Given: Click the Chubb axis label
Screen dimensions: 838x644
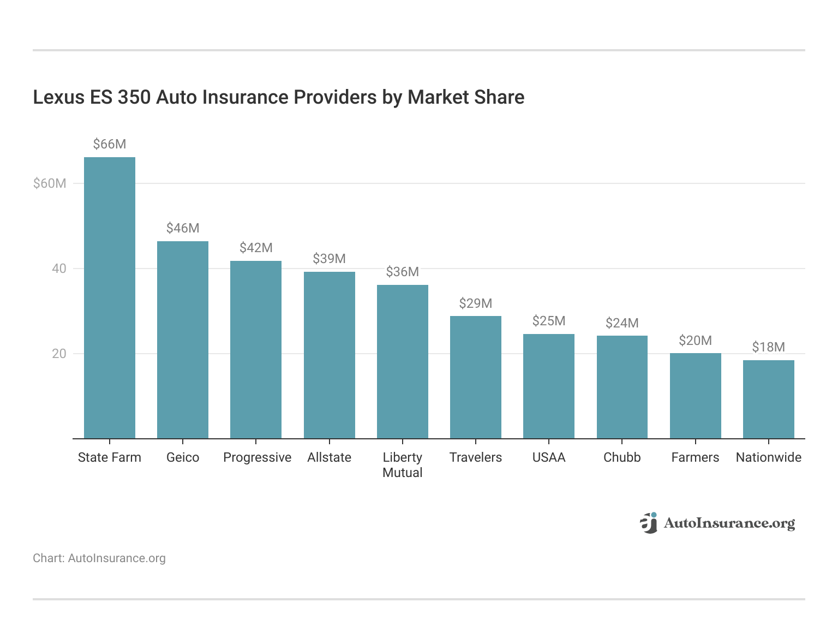Looking at the screenshot, I should pyautogui.click(x=622, y=457).
